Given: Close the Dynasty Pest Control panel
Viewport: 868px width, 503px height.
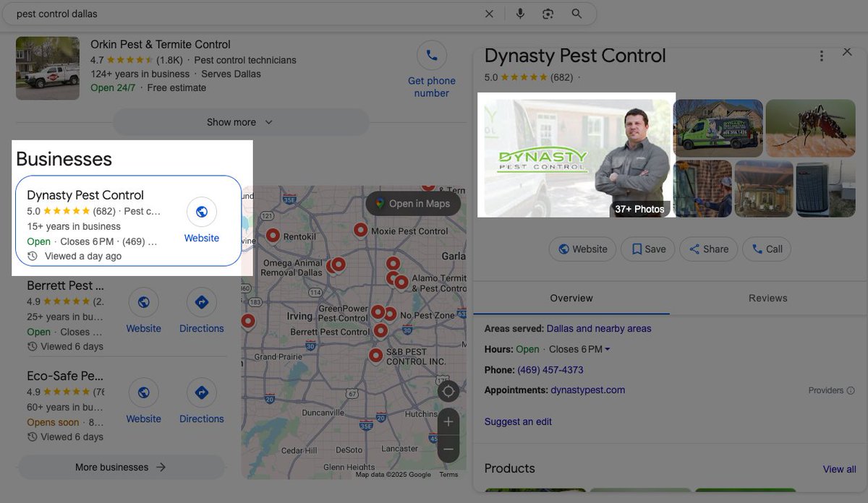Looking at the screenshot, I should (847, 52).
